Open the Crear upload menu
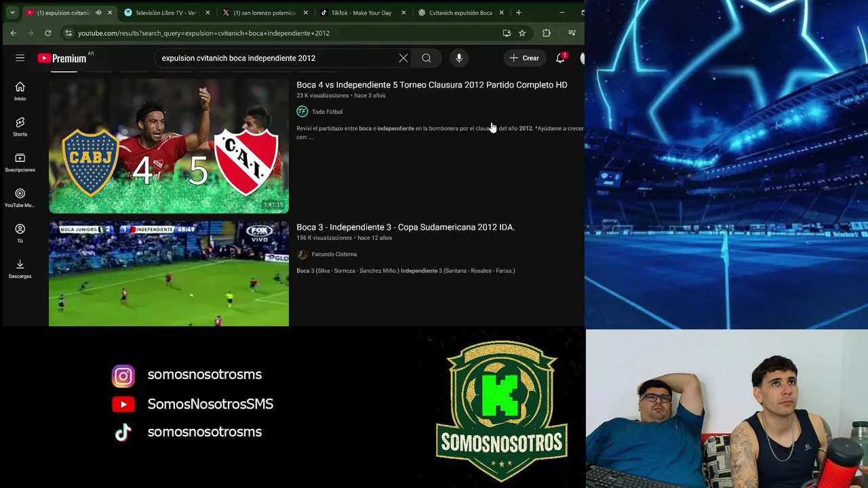This screenshot has height=488, width=868. [524, 58]
